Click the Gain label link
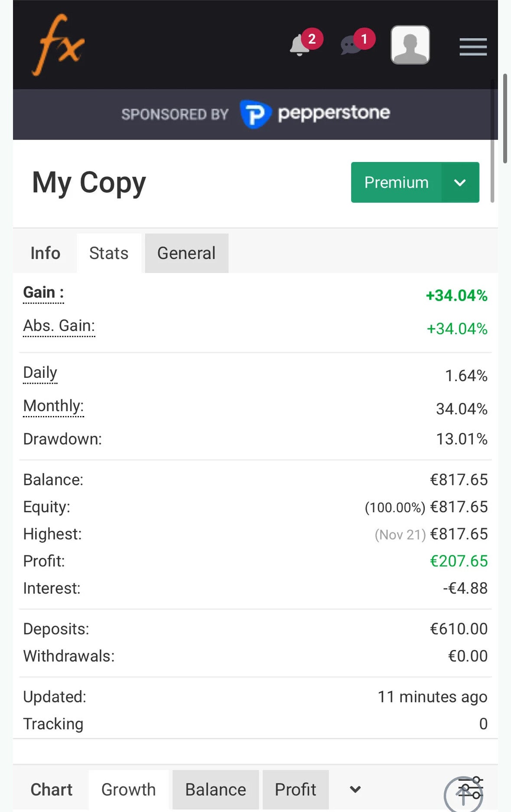The width and height of the screenshot is (511, 812). click(43, 293)
